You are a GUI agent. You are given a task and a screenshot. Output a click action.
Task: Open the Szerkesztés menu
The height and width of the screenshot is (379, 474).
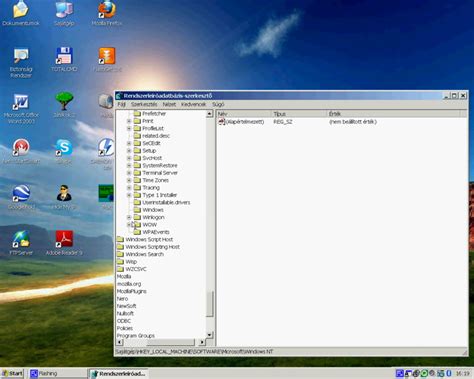click(144, 104)
